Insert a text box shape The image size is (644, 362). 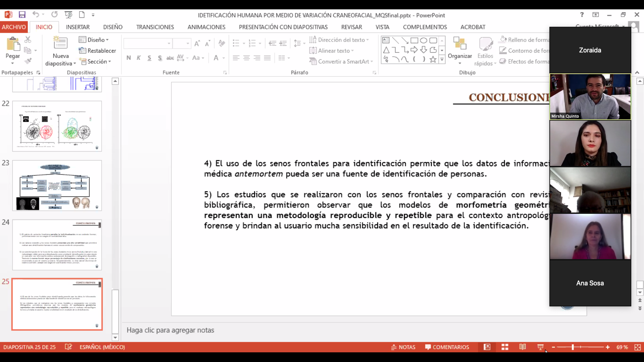[386, 40]
